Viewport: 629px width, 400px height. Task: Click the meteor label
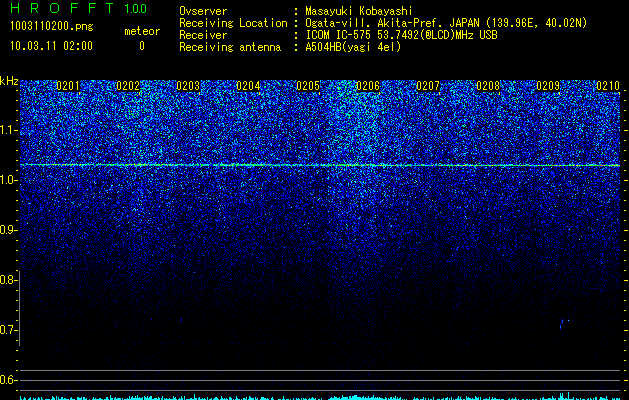click(x=142, y=31)
